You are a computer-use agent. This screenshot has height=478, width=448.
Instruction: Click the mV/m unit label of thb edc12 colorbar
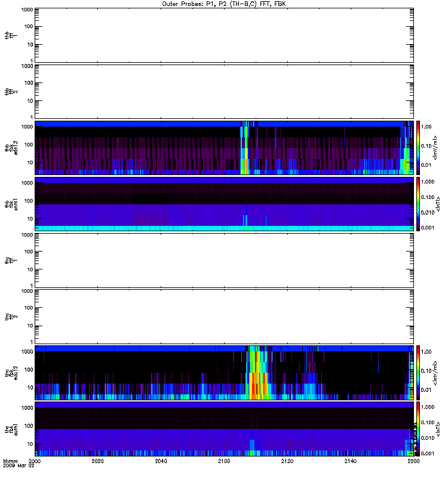[435, 148]
